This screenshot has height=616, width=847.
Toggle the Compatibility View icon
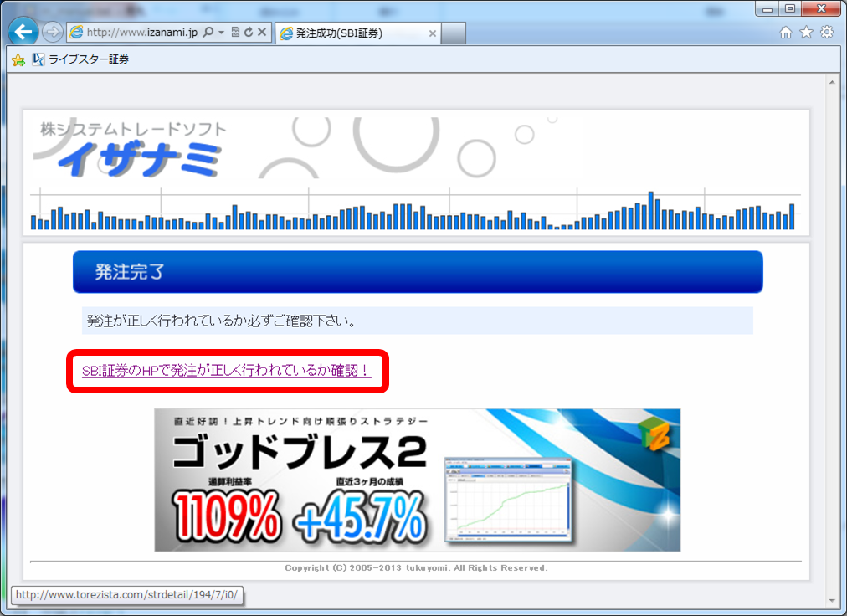(235, 33)
